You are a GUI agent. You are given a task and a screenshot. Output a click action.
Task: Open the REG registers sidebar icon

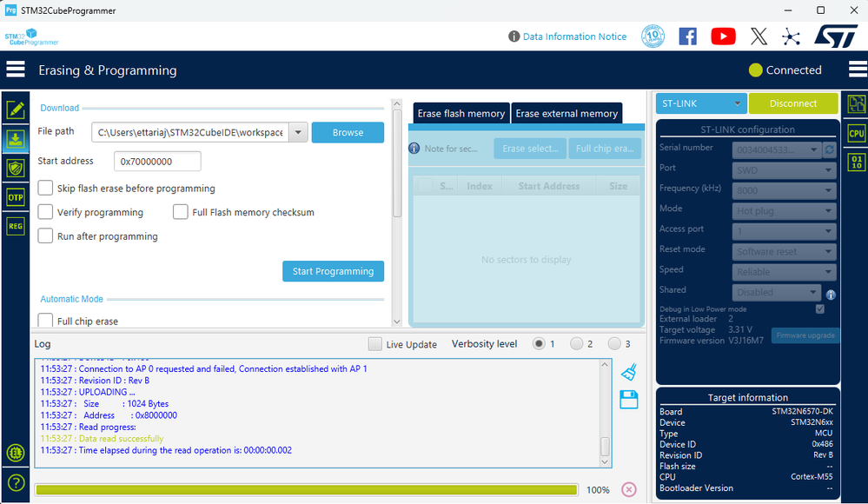16,226
